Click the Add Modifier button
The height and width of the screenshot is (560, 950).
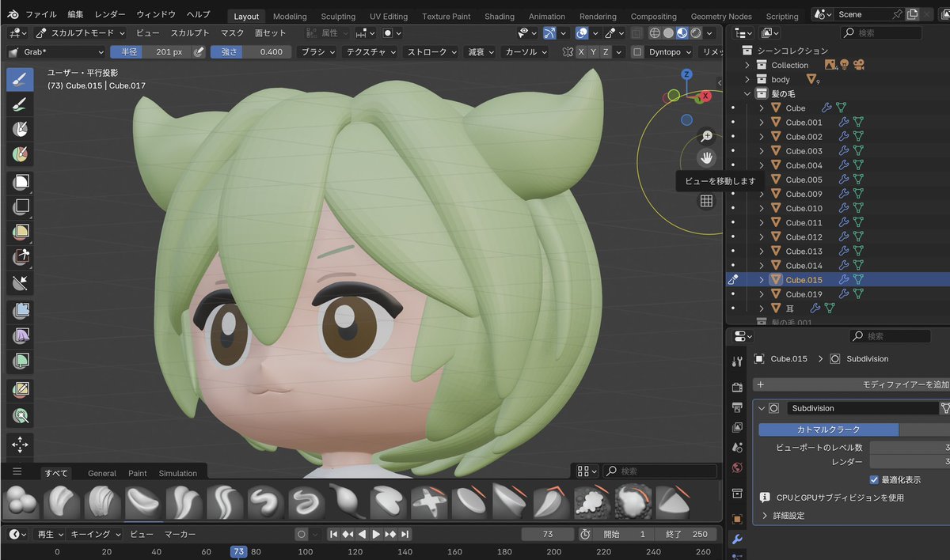tap(852, 384)
